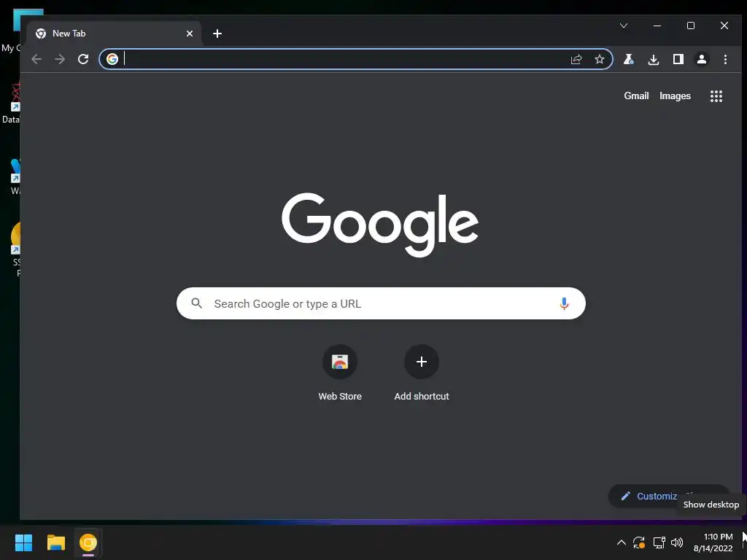
Task: Click Chrome Canary taskbar icon
Action: [88, 542]
